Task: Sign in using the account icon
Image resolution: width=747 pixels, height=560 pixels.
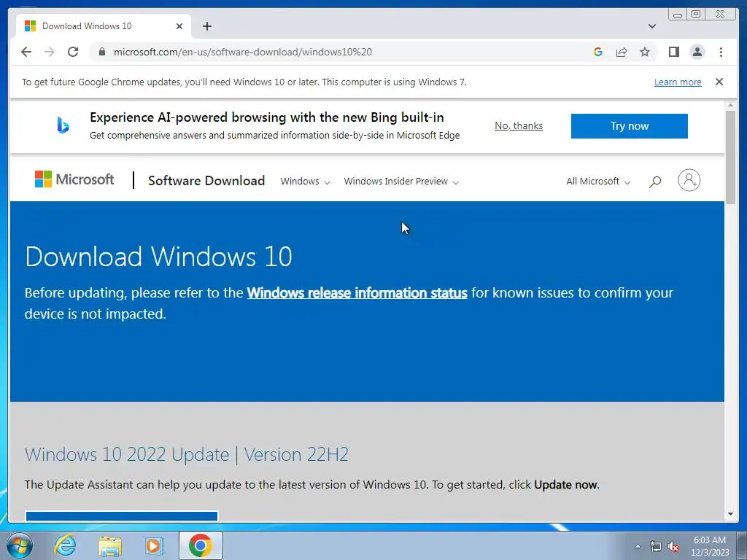Action: point(689,181)
